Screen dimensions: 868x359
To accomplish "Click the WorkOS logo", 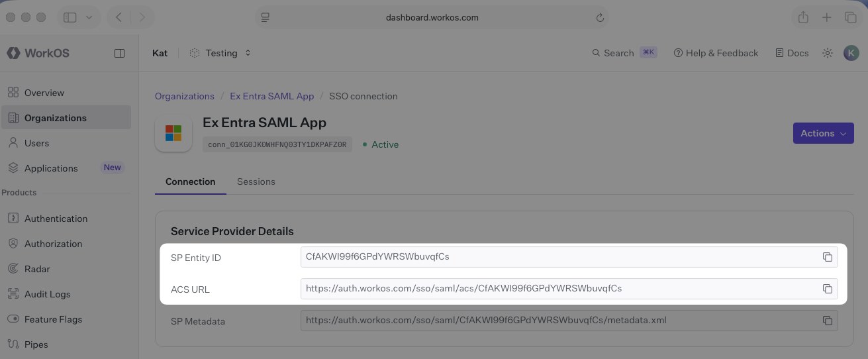I will 38,53.
